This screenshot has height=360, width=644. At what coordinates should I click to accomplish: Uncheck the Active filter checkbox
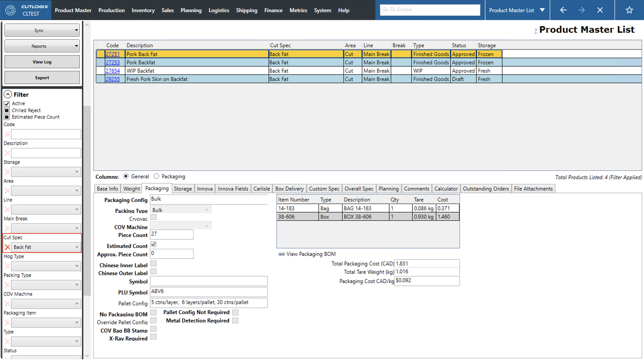click(x=7, y=103)
